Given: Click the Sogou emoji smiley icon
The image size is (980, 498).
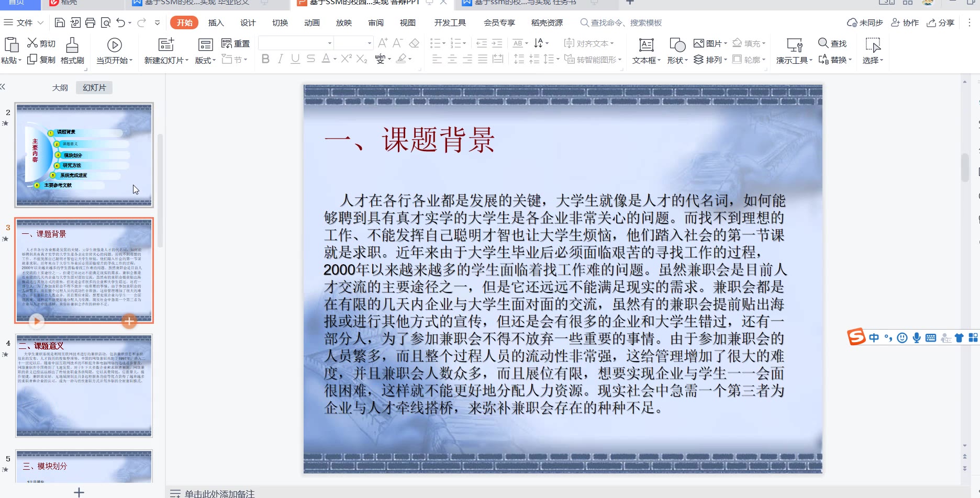Looking at the screenshot, I should point(902,338).
